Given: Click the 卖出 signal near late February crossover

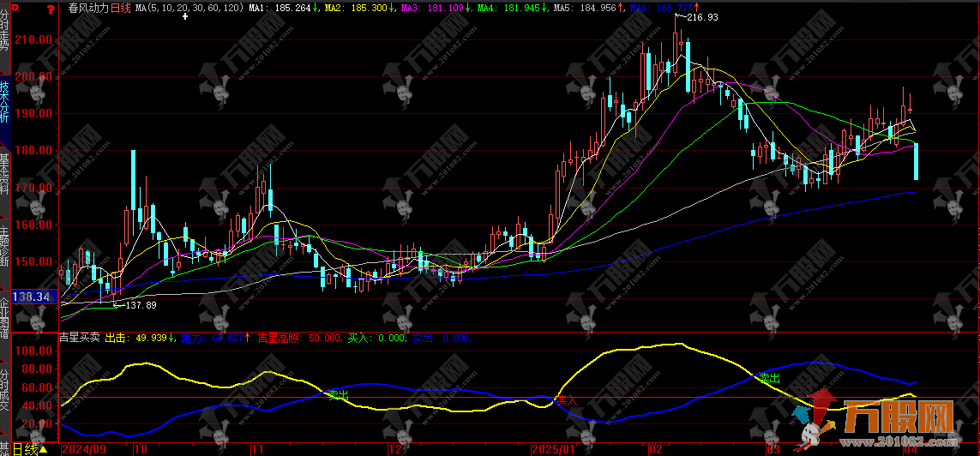Looking at the screenshot, I should pos(770,378).
